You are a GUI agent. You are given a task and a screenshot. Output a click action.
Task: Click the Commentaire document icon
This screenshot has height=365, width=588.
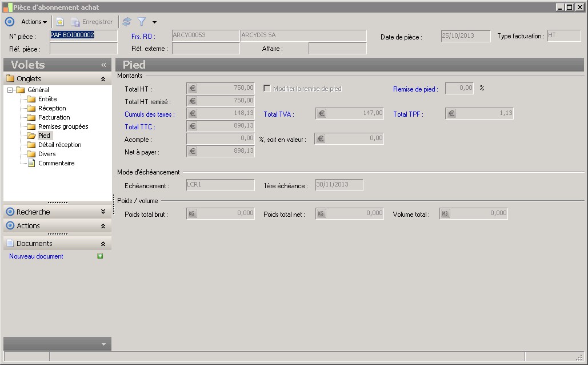coord(31,163)
